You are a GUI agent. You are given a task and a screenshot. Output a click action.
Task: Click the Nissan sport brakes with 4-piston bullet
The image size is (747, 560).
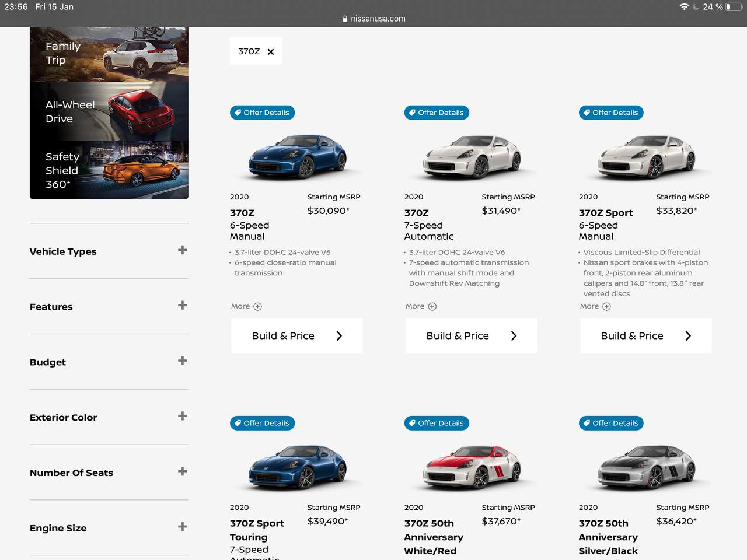point(645,278)
